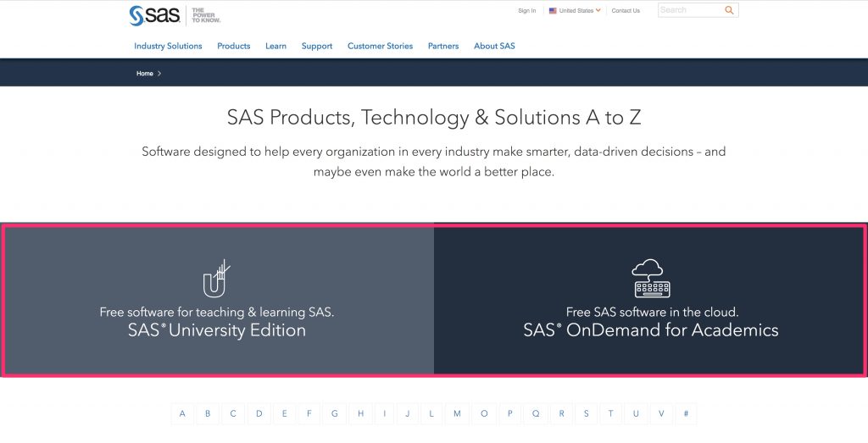868x443 pixels.
Task: Jump to products starting with J
Action: pyautogui.click(x=408, y=413)
